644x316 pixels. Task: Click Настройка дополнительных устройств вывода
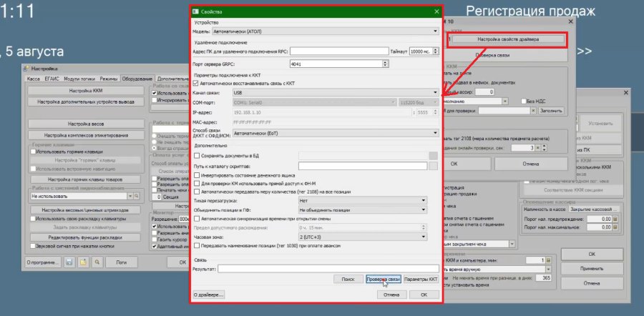[86, 102]
